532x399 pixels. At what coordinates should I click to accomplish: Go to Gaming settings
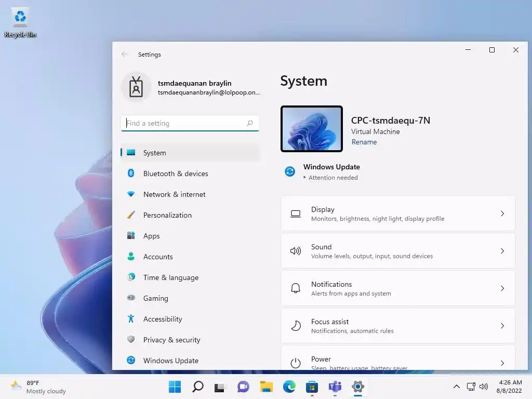tap(190, 298)
